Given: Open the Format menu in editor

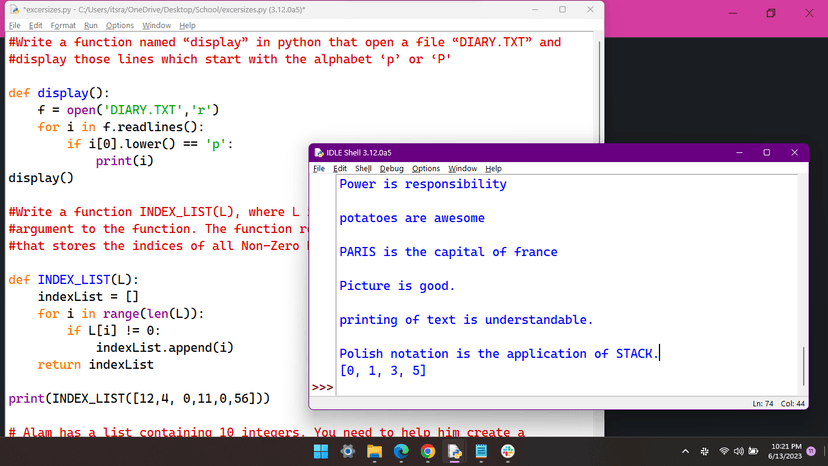Looking at the screenshot, I should point(63,25).
